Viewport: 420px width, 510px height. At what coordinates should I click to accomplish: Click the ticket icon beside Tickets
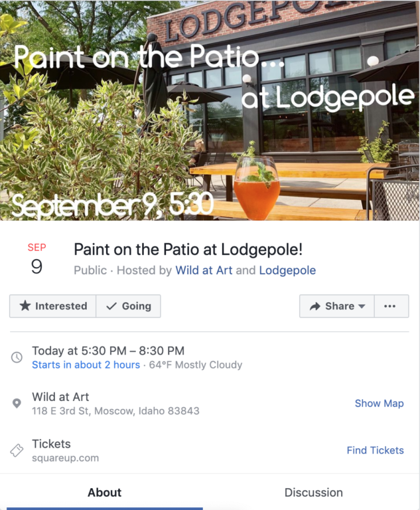pyautogui.click(x=17, y=450)
